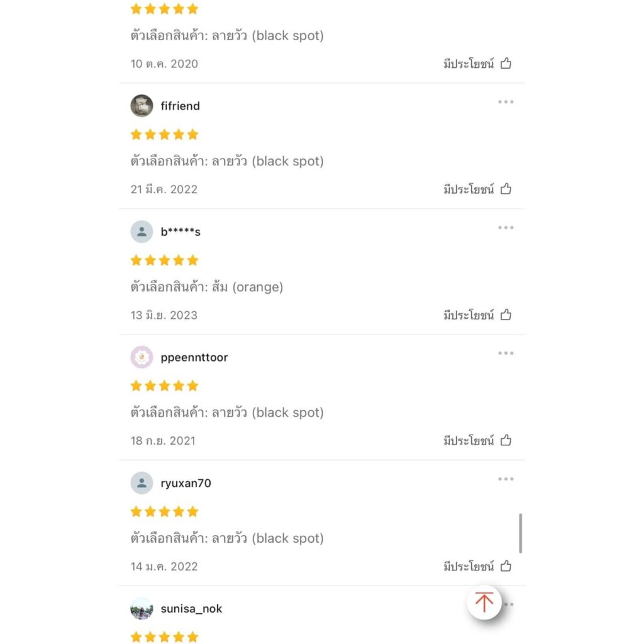
Task: Click the default avatar of b*****s
Action: pos(142,231)
